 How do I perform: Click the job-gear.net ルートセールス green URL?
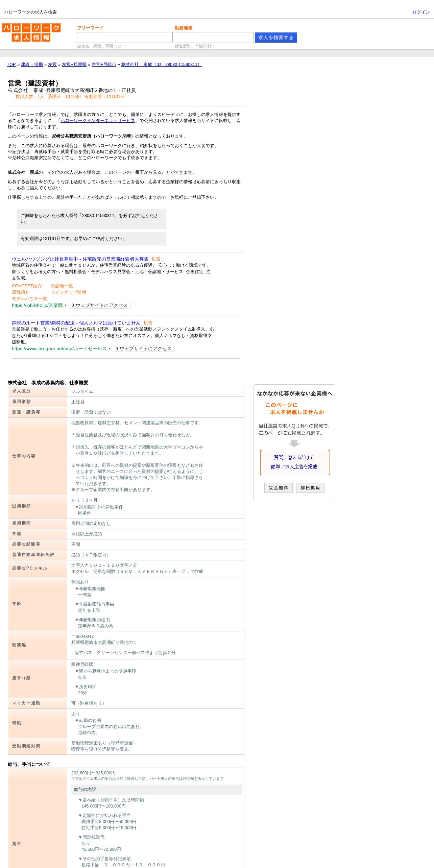[59, 349]
